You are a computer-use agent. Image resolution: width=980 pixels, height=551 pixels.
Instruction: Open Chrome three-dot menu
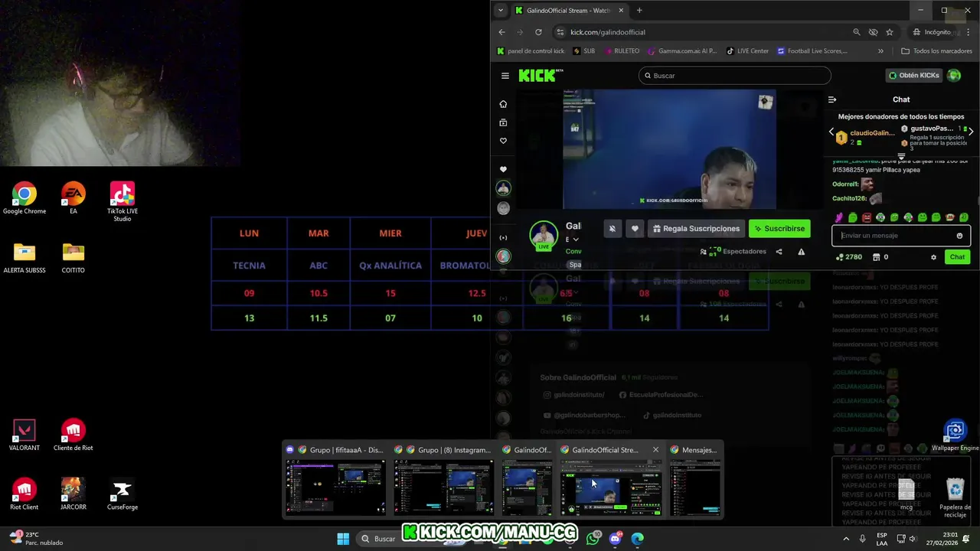(969, 32)
